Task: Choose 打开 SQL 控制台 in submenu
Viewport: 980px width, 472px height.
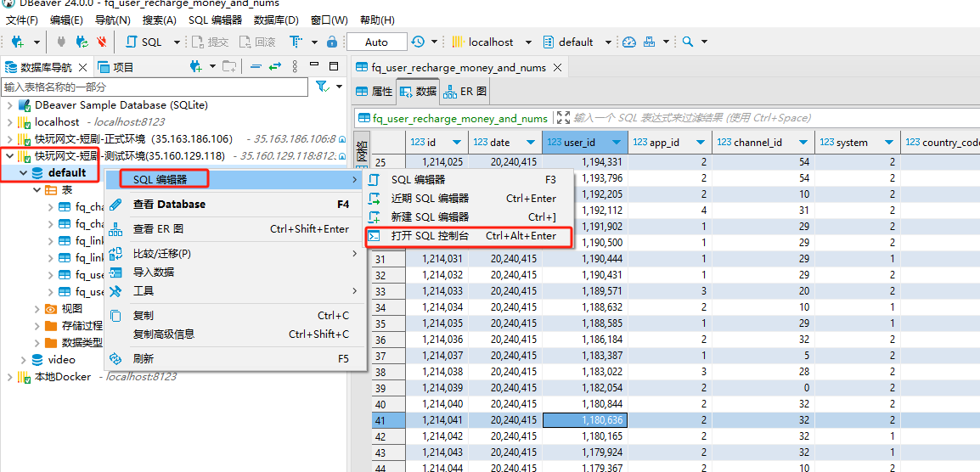Action: 468,236
